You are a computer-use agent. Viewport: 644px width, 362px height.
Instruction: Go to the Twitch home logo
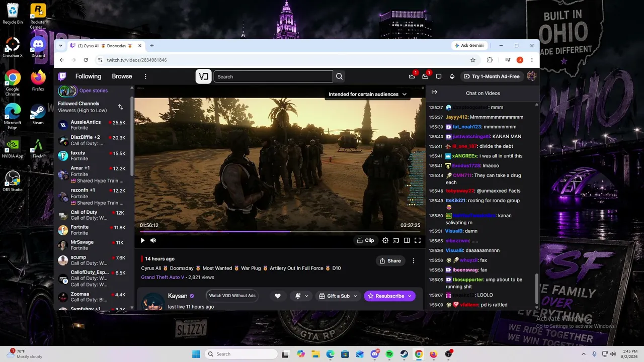tap(62, 76)
